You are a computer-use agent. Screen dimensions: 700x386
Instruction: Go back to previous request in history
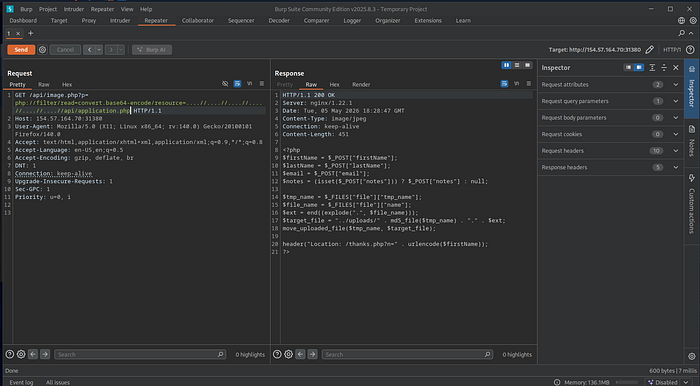point(89,50)
